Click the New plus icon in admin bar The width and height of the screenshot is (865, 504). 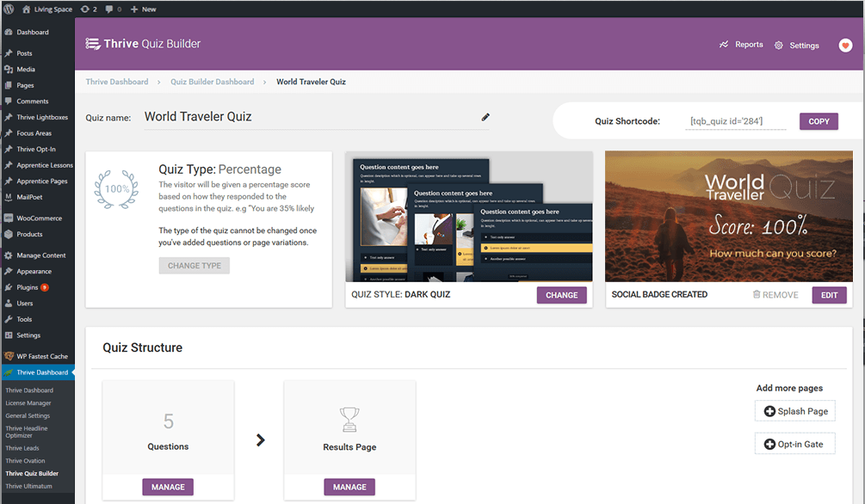pos(134,9)
